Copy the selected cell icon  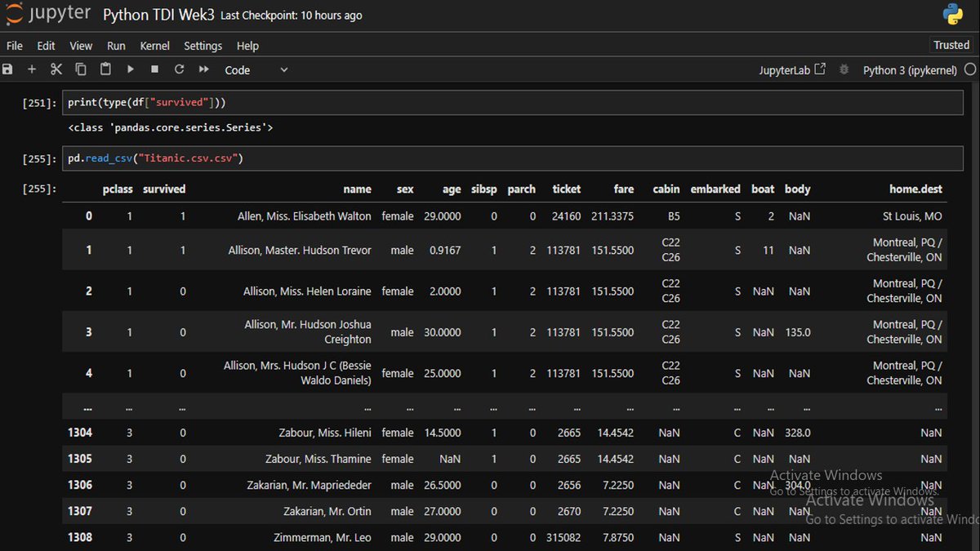[x=81, y=70]
